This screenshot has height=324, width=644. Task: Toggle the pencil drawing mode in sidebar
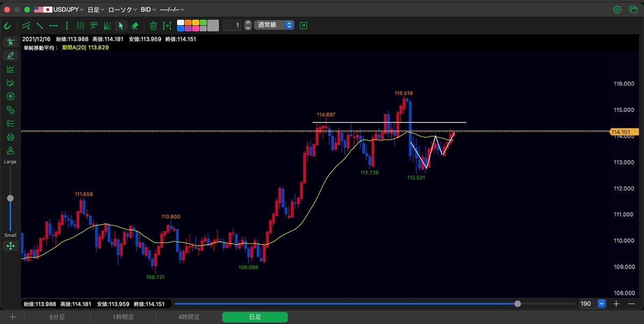click(10, 55)
